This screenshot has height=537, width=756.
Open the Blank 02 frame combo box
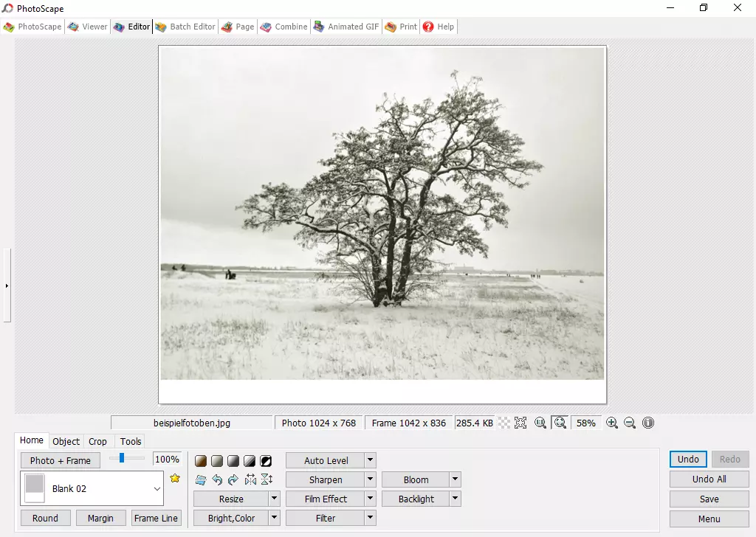[92, 488]
